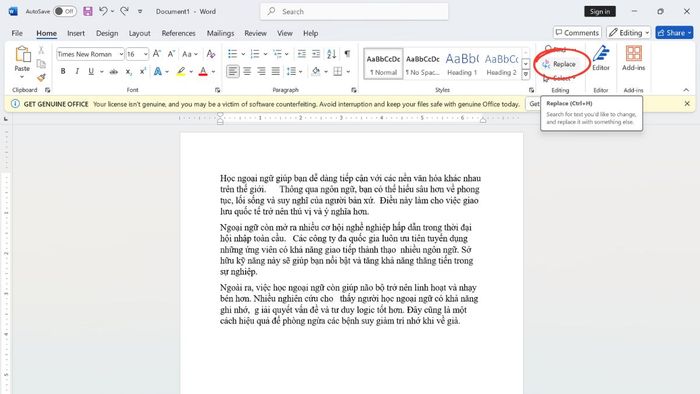Apply the Heading 1 style

(462, 64)
